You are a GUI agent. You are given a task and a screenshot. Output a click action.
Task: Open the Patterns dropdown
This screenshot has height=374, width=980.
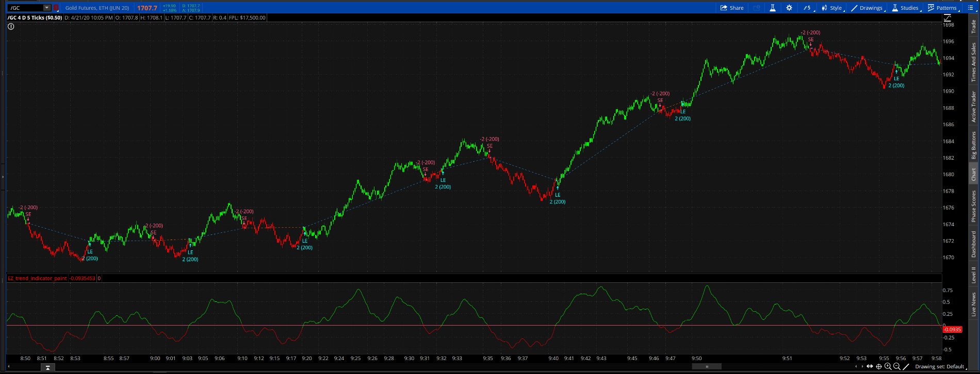(942, 8)
